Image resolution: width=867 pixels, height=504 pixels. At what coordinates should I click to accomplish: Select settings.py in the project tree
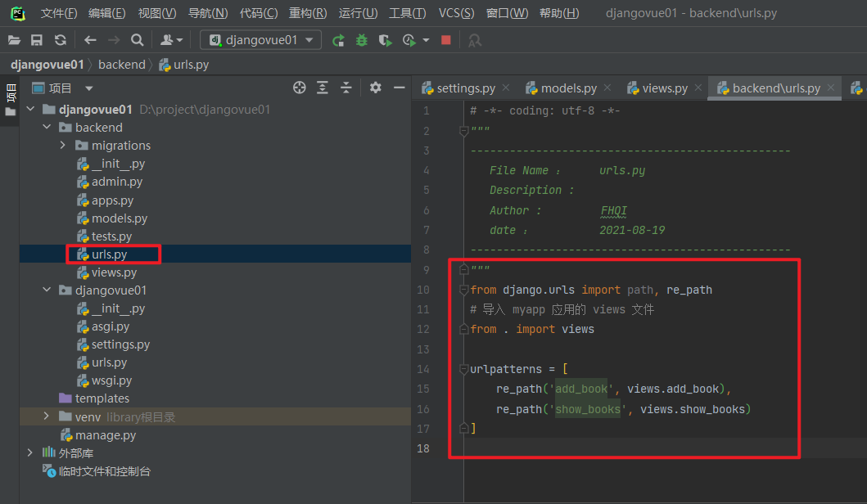(113, 344)
